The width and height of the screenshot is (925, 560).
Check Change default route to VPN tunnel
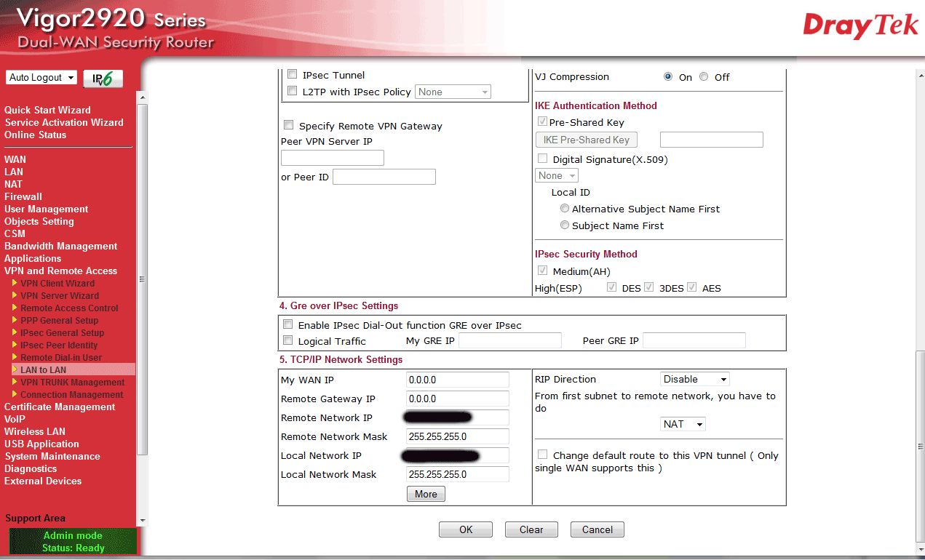pos(542,455)
